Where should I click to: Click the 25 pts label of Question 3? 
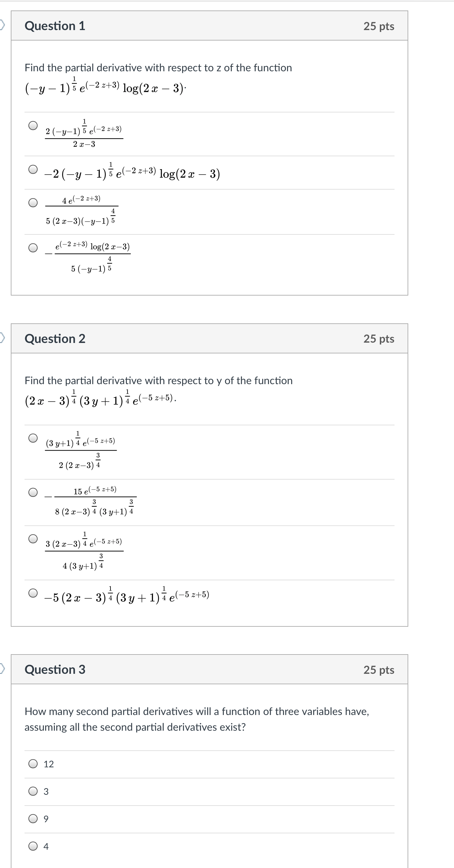378,670
